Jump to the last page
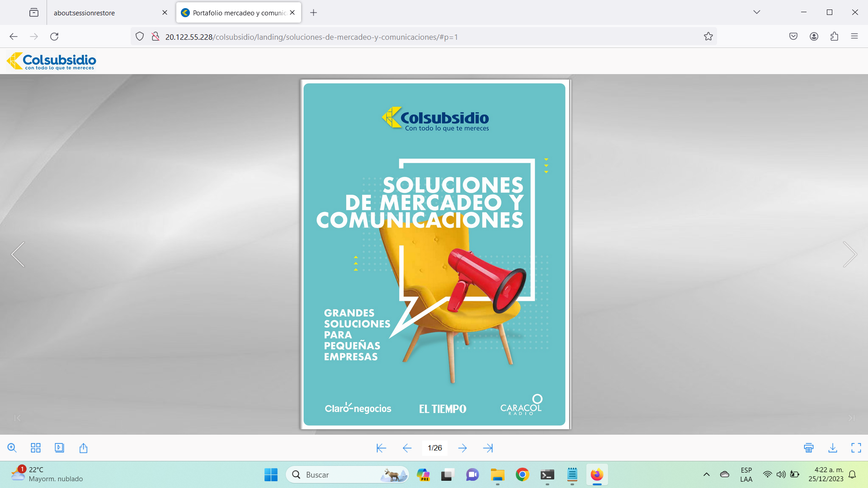This screenshot has height=488, width=868. pyautogui.click(x=488, y=448)
